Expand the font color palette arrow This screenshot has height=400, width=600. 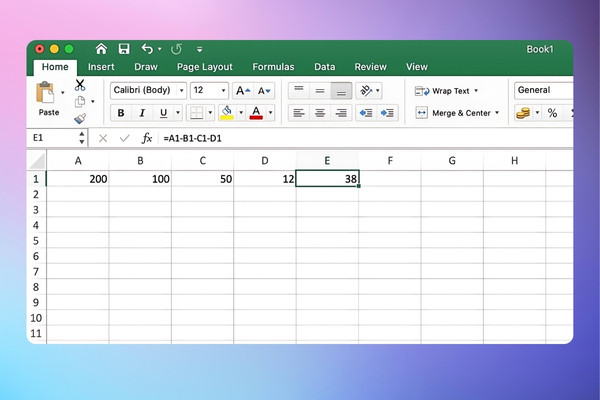coord(270,113)
